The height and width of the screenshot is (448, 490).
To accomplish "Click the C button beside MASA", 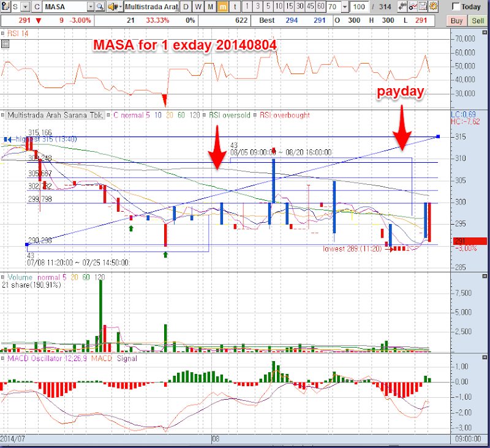I will [37, 7].
